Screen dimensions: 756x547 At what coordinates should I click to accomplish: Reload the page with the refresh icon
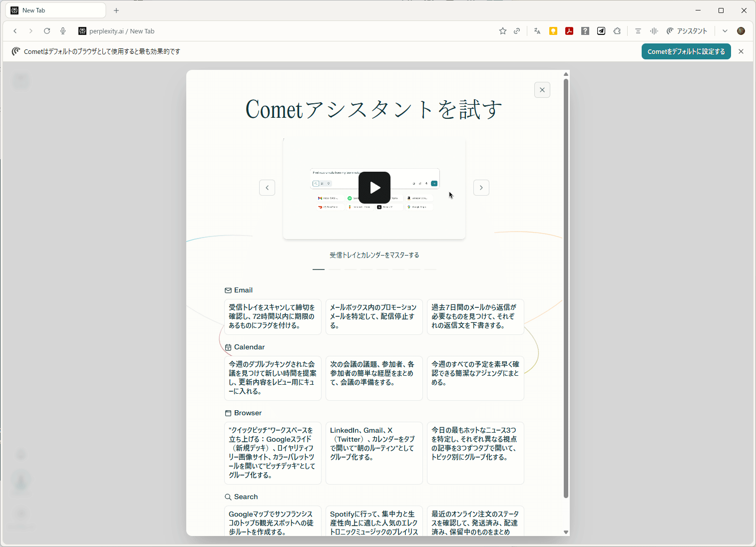pyautogui.click(x=47, y=31)
